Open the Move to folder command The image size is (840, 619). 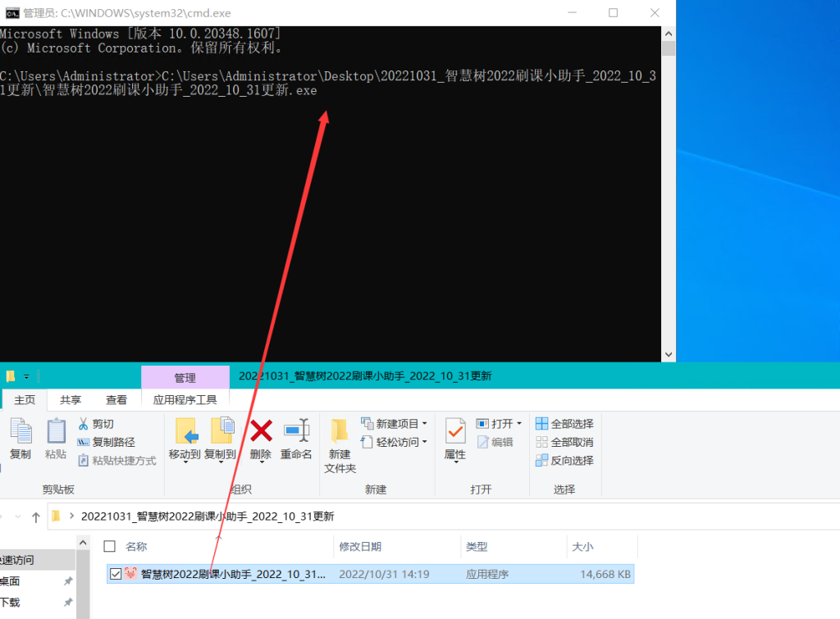[x=185, y=439]
